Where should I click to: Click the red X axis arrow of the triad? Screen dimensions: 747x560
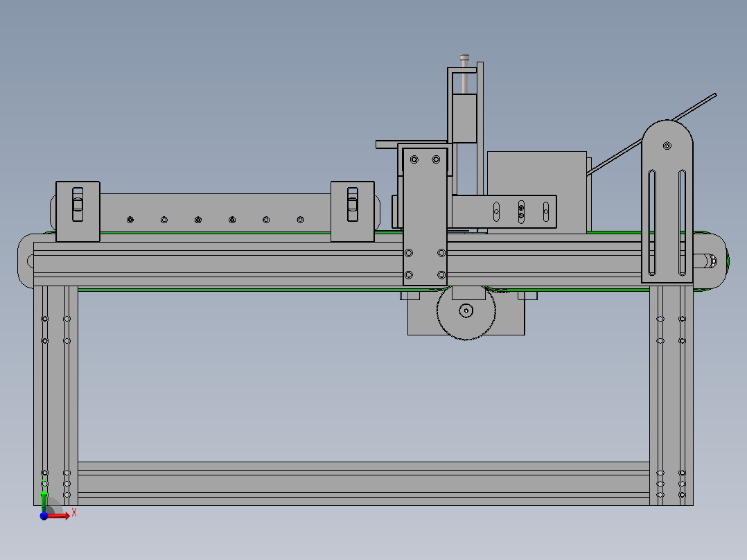[59, 516]
